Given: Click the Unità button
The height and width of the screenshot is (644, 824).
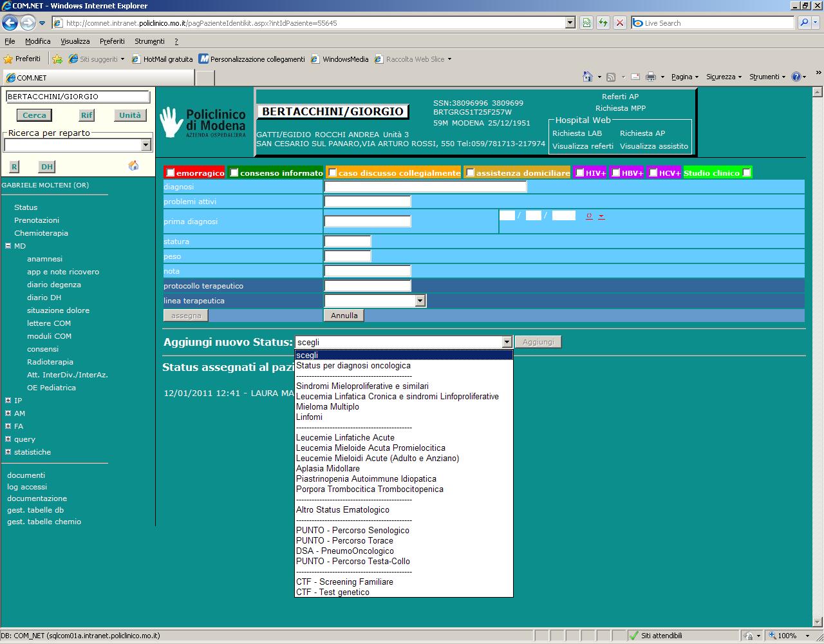Looking at the screenshot, I should 129,115.
